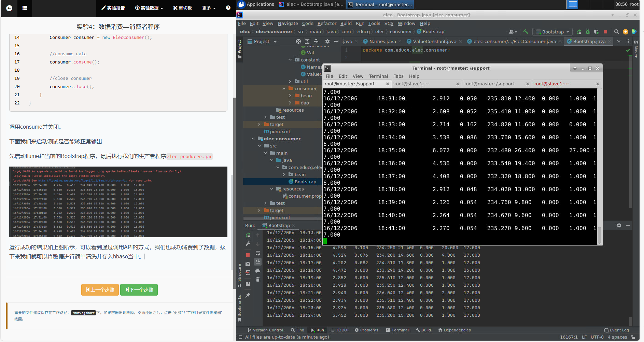
Task: Toggle soft-wrap in the run console
Action: click(x=258, y=253)
